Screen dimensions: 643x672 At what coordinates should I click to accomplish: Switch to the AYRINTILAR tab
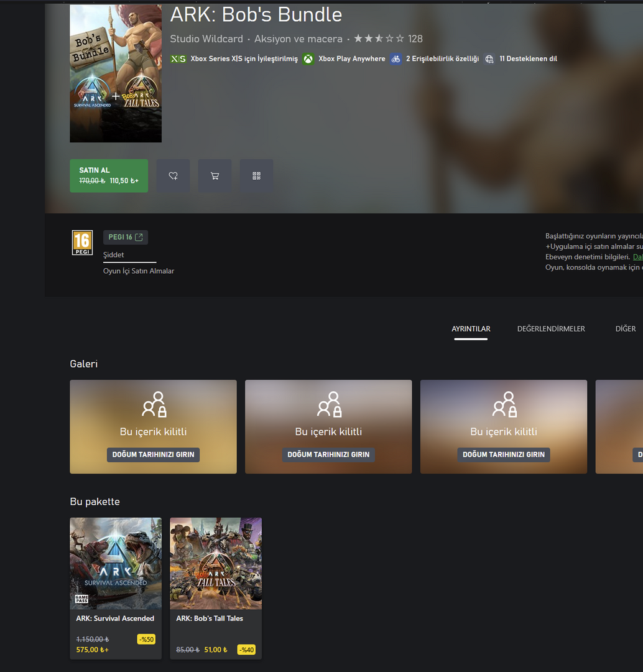pyautogui.click(x=471, y=329)
